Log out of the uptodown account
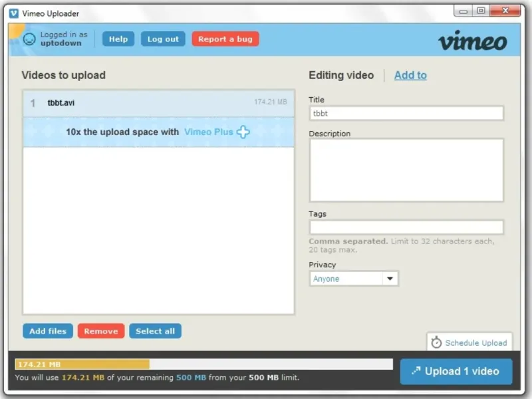Viewport: 532px width, 399px height. pyautogui.click(x=163, y=39)
